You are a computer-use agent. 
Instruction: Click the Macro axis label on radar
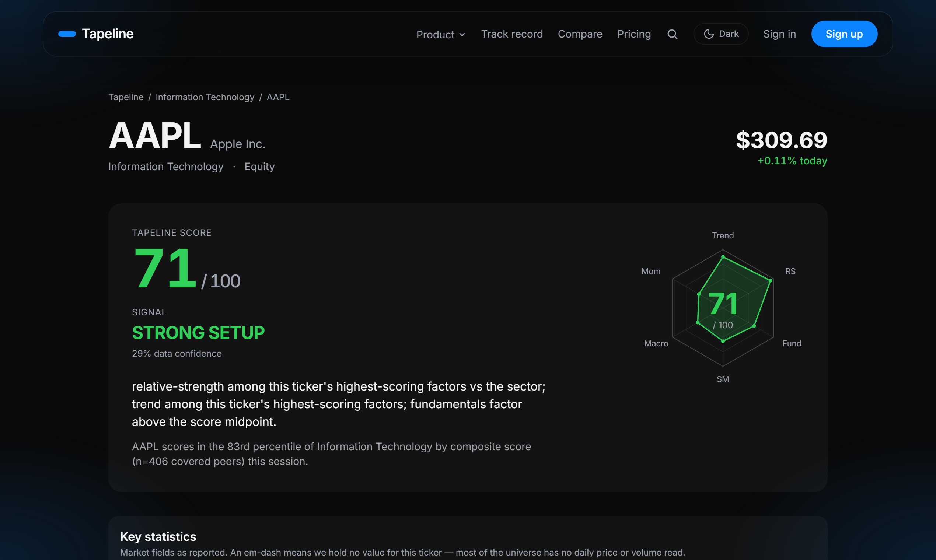pos(656,343)
